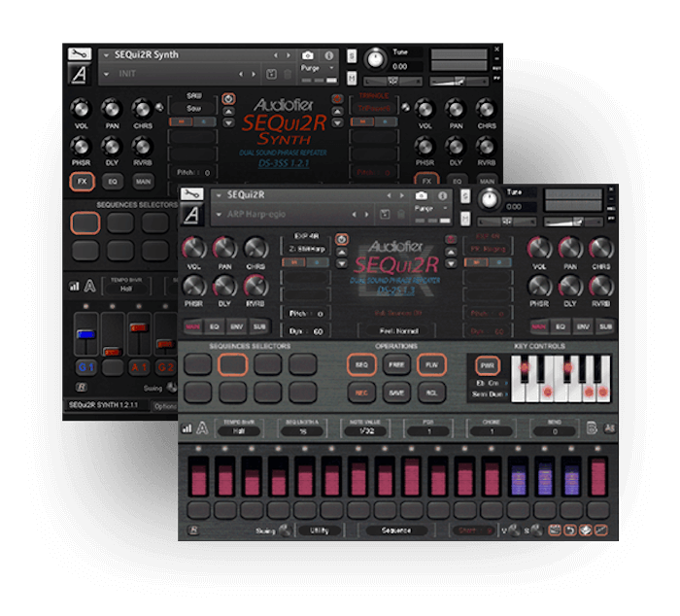The image size is (680, 616).
Task: Open wrench settings in front SEQui2R window
Action: (x=191, y=194)
